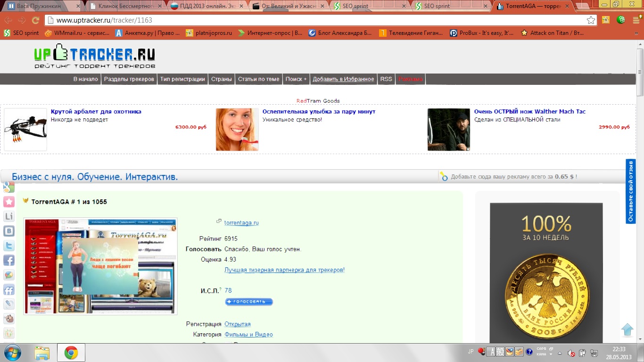Open the RSS menu link
This screenshot has height=362, width=644.
point(386,79)
